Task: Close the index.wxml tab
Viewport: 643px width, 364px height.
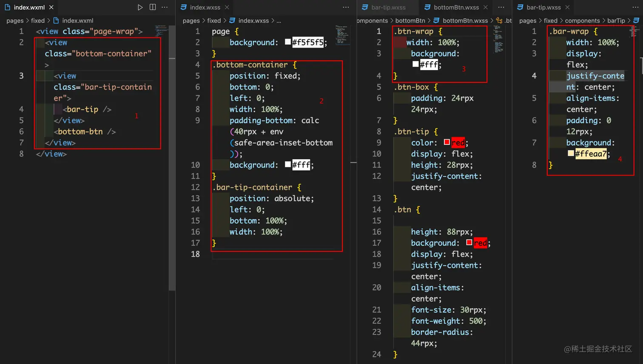Action: tap(51, 7)
